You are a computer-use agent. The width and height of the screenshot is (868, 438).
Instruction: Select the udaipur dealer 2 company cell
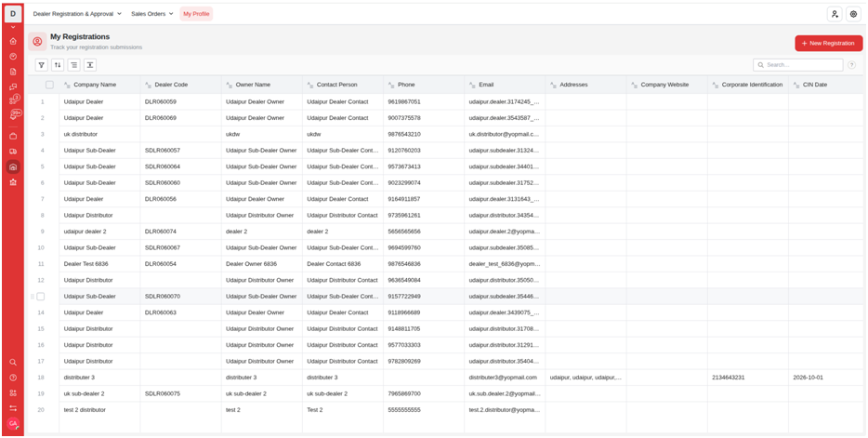[x=99, y=232]
